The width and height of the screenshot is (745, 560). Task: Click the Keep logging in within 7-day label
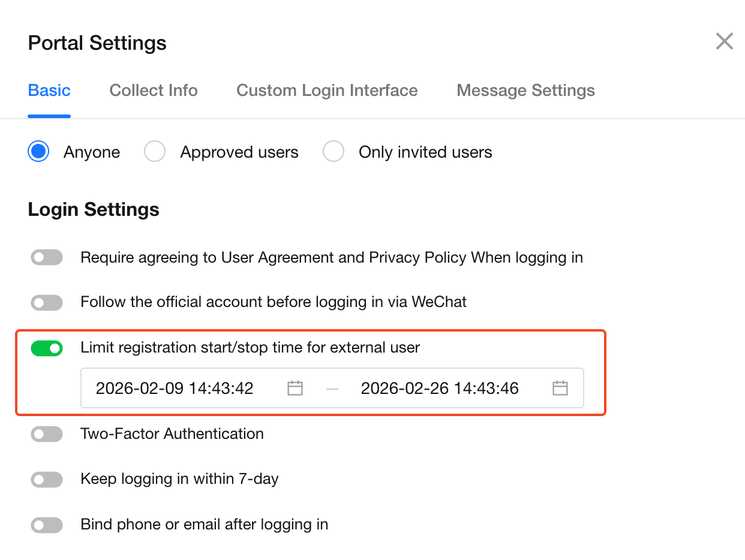179,480
